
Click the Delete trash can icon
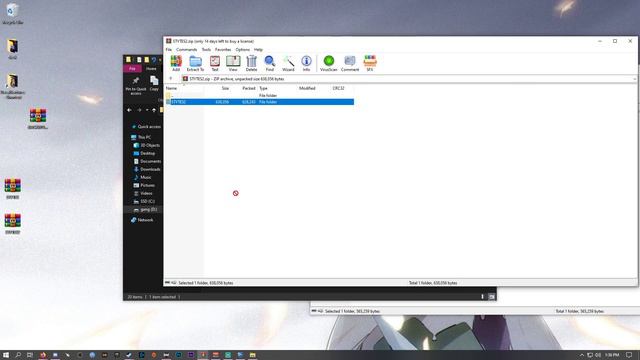click(x=251, y=63)
